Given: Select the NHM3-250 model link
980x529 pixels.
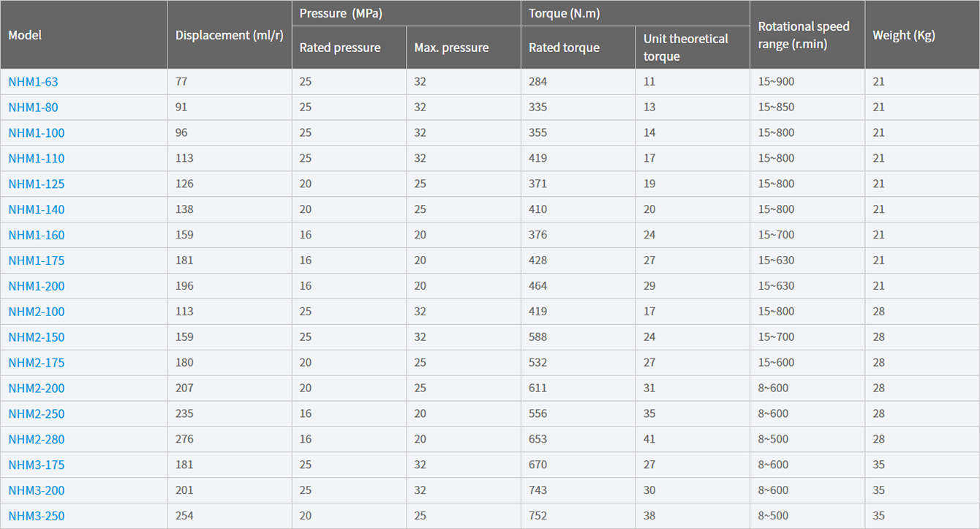Looking at the screenshot, I should 37,517.
